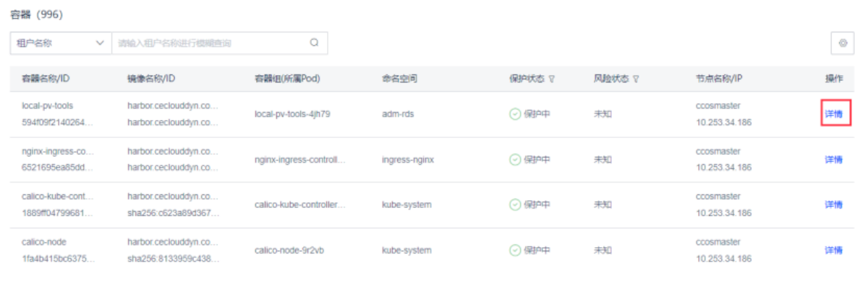
Task: Open 详情 for calico-node container
Action: [x=834, y=251]
